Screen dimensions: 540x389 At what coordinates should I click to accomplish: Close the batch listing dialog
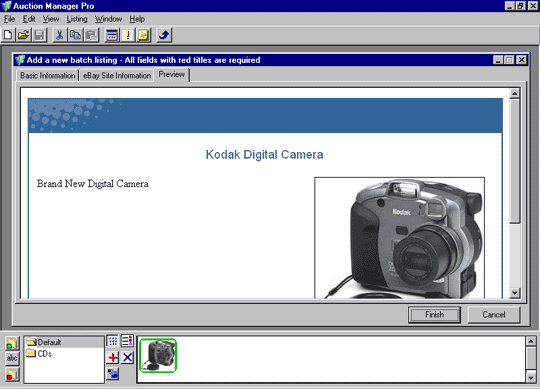[522, 60]
